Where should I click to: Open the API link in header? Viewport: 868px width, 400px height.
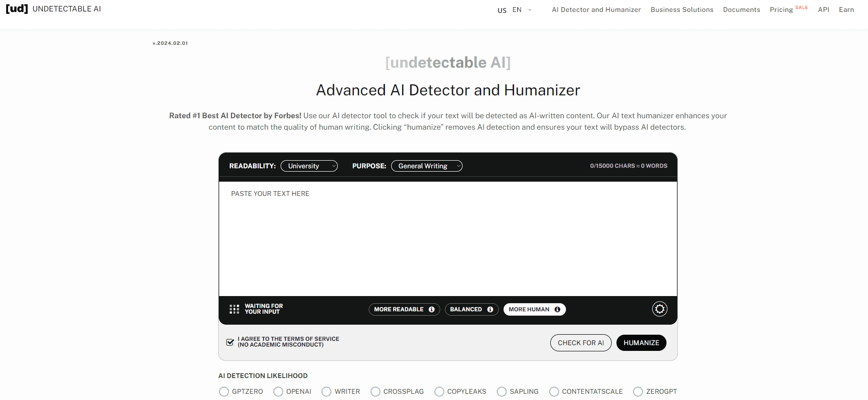pos(823,10)
